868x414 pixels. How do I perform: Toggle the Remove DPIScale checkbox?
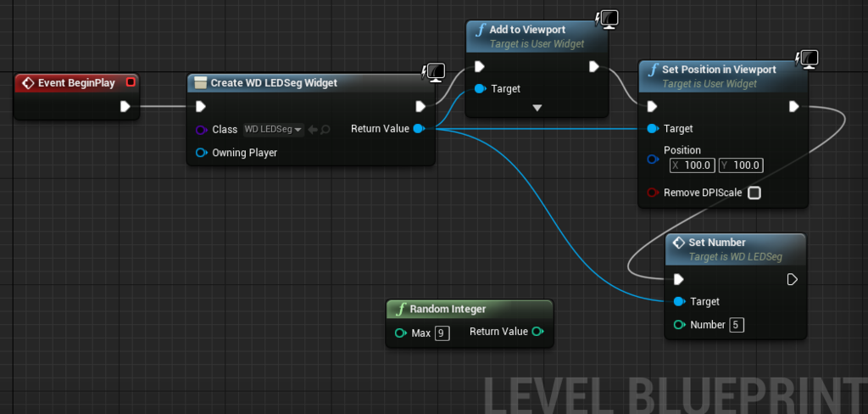[754, 193]
